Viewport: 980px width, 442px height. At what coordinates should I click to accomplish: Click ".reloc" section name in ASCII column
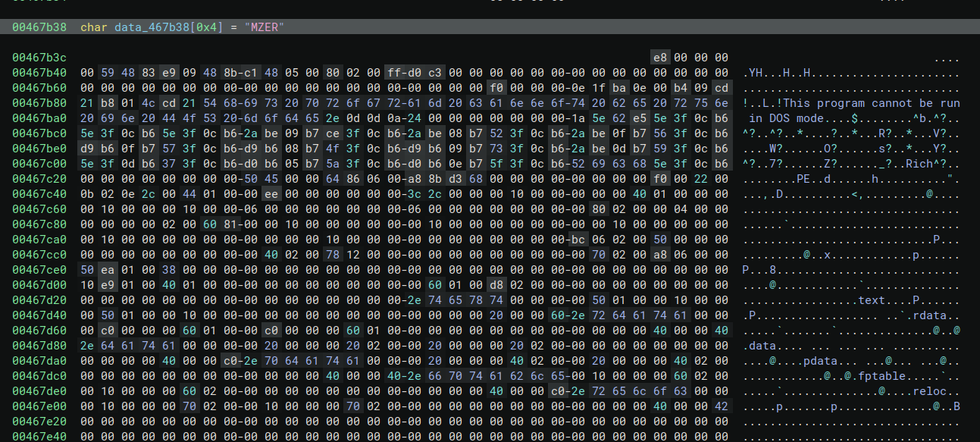tap(938, 391)
